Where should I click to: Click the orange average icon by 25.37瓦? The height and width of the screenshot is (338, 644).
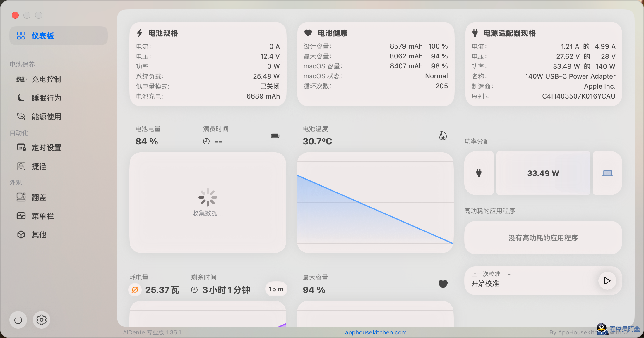[x=135, y=290]
